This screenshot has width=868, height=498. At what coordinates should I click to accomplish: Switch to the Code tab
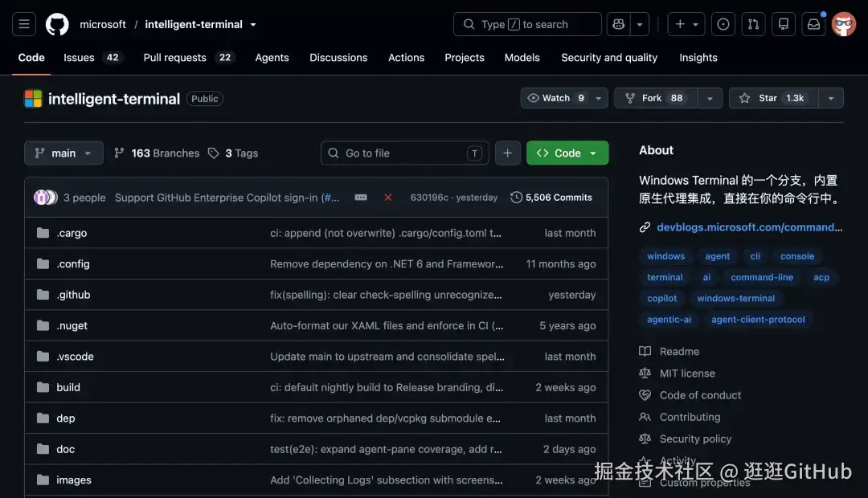[x=31, y=58]
